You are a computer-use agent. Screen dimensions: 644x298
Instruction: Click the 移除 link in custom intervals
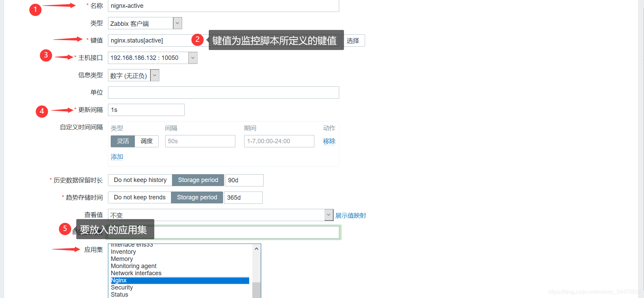329,141
